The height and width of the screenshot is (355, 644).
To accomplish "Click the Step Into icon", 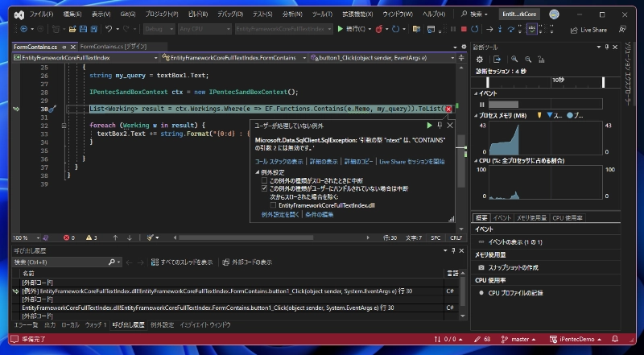I will tap(500, 29).
